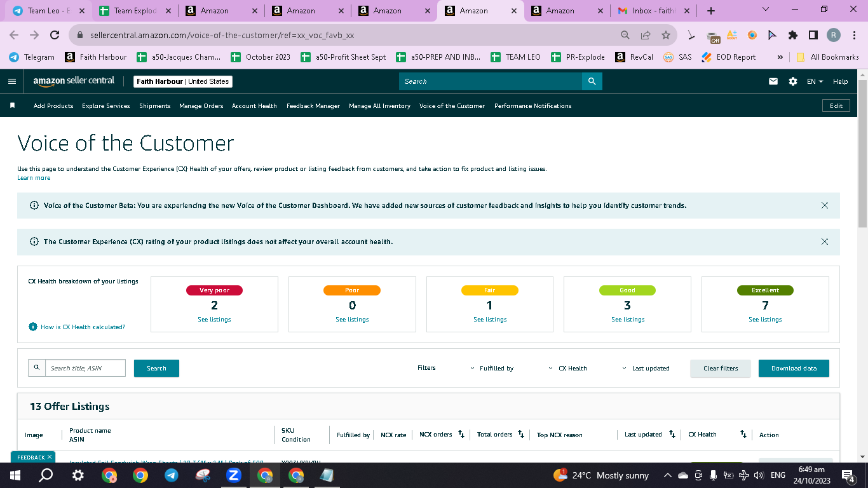Dismiss the Voice of the Customer Beta banner

click(x=825, y=205)
